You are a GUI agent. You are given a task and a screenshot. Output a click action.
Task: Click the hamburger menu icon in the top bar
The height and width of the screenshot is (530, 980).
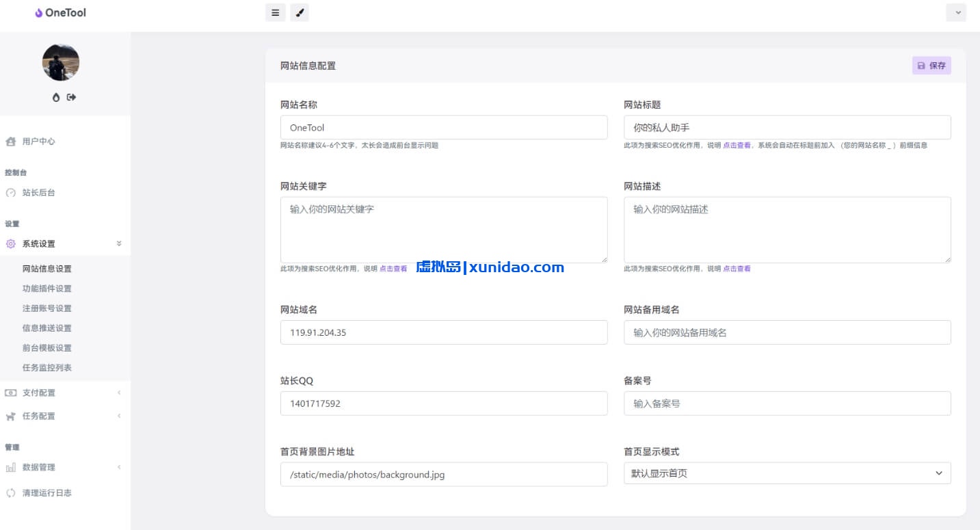tap(275, 12)
